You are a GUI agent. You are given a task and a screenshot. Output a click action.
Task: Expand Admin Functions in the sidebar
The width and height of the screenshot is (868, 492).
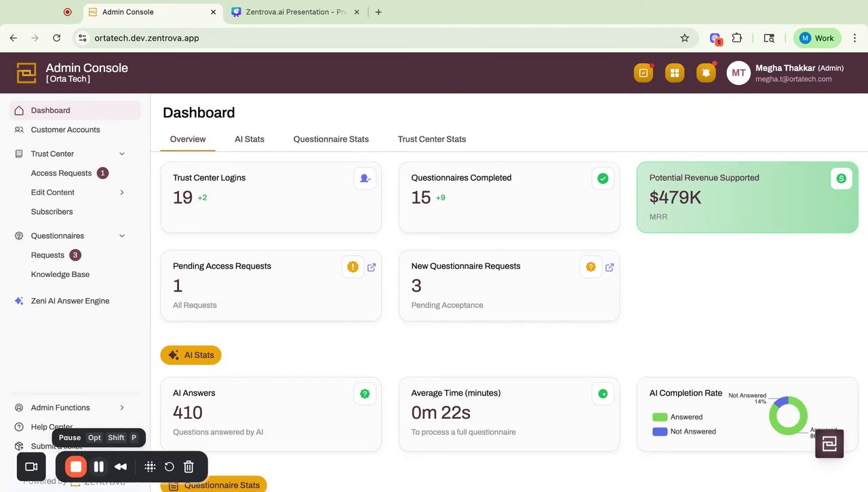122,408
